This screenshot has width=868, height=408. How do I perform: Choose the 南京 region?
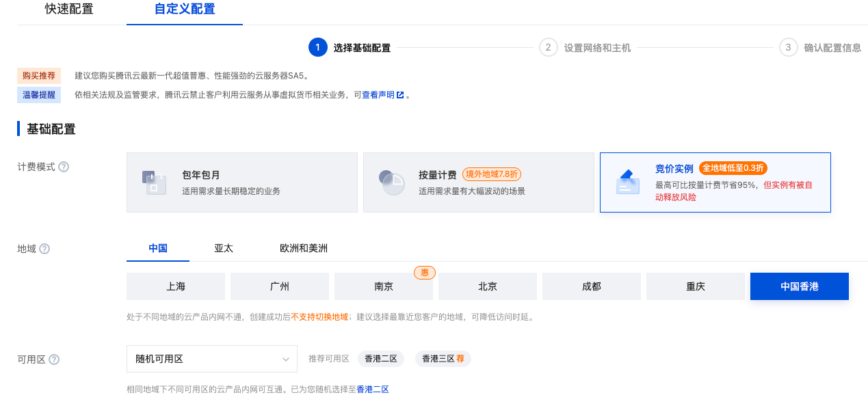(384, 286)
